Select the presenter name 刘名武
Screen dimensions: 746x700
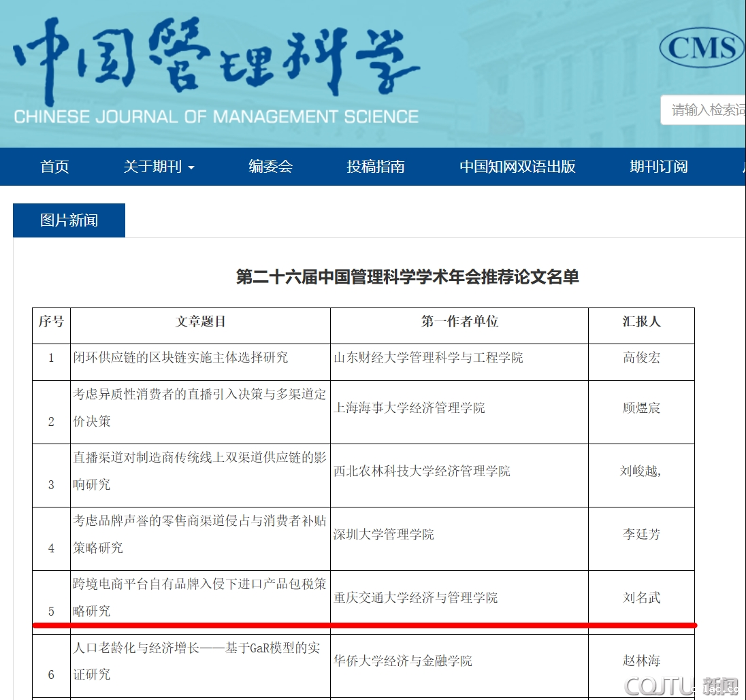641,598
